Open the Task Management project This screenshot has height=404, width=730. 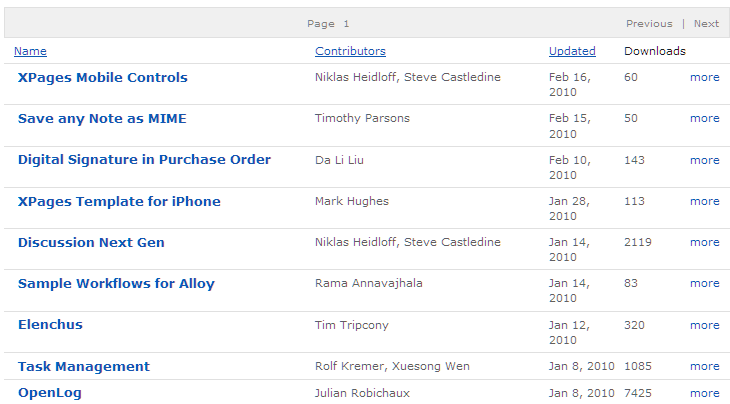84,366
